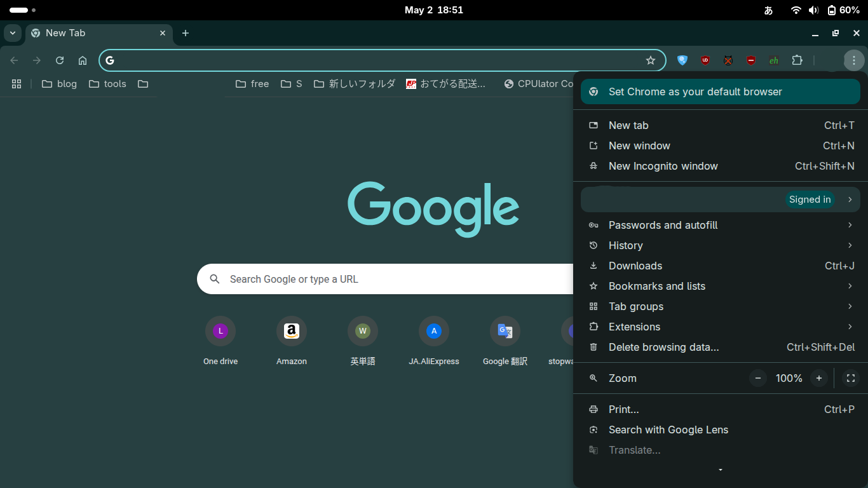Image resolution: width=868 pixels, height=488 pixels.
Task: Show more menu items with bottom arrow
Action: [721, 470]
